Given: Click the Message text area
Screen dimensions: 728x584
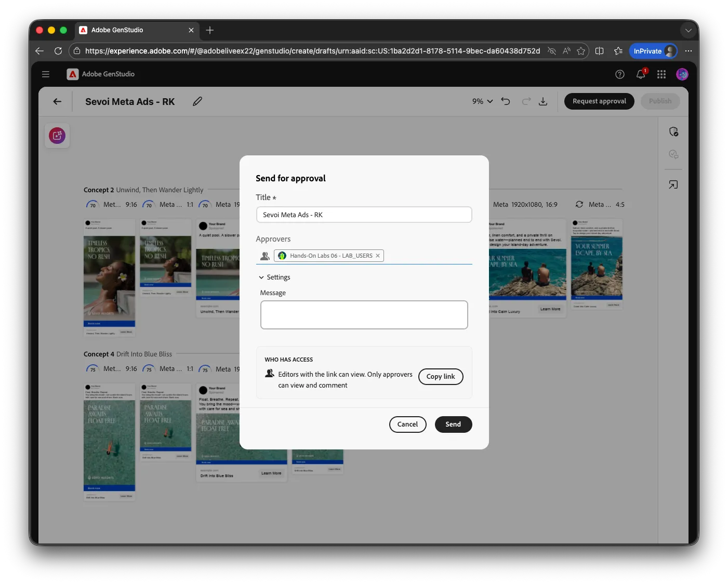Looking at the screenshot, I should (364, 315).
